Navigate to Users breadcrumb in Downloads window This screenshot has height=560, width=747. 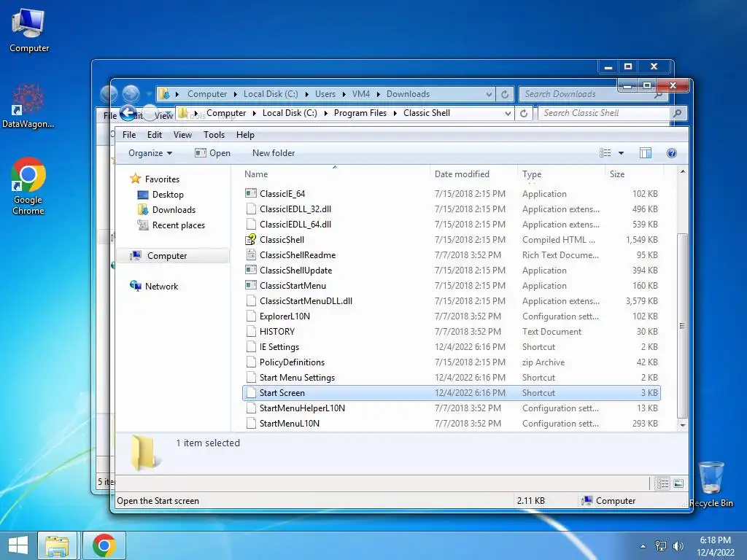pos(325,94)
